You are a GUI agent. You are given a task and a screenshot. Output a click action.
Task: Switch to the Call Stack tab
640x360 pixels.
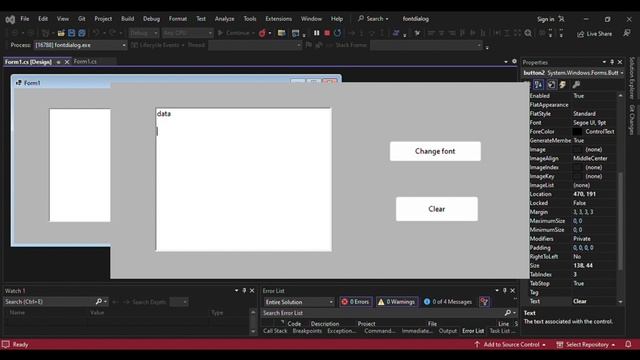(x=275, y=331)
